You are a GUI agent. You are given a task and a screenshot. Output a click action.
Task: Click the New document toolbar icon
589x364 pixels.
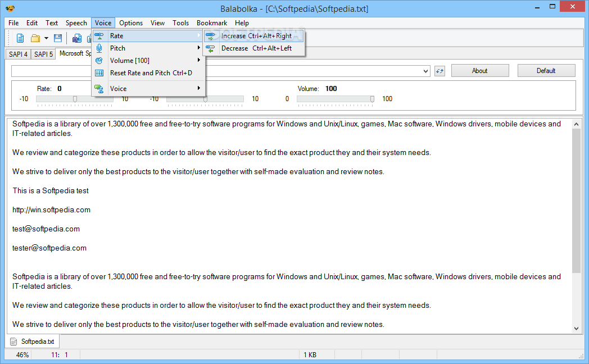[20, 38]
